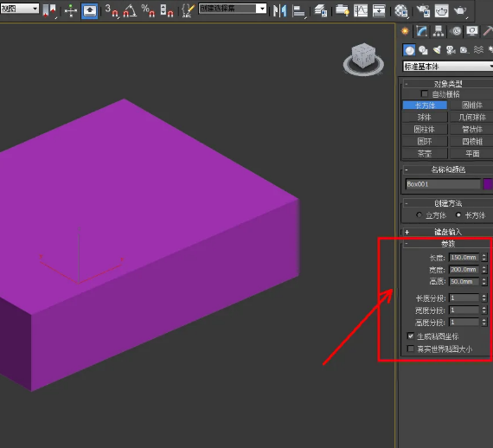Toggle the 3D Snaps icon
The image size is (493, 448).
tap(112, 10)
